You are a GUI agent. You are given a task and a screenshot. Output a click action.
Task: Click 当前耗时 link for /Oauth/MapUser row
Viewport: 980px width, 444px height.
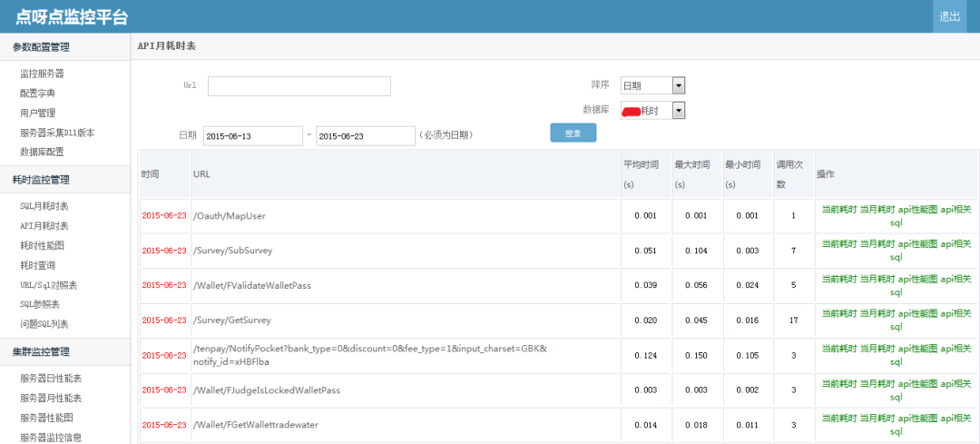click(838, 209)
